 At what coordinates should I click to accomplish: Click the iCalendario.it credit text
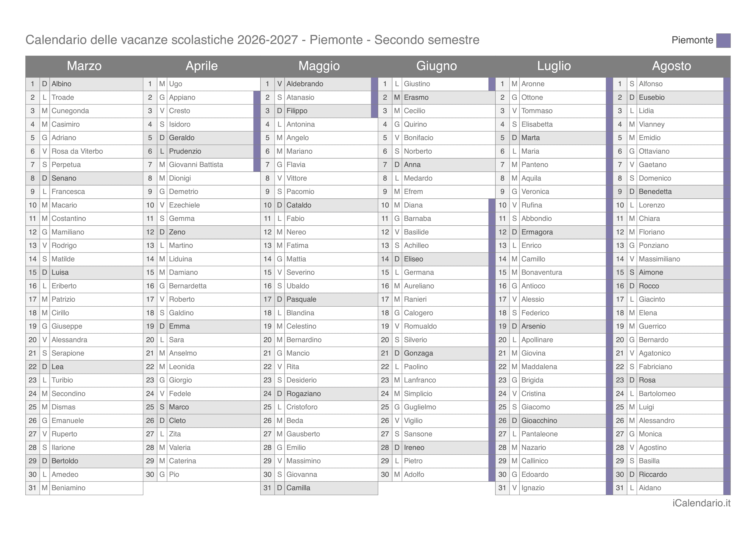(701, 503)
